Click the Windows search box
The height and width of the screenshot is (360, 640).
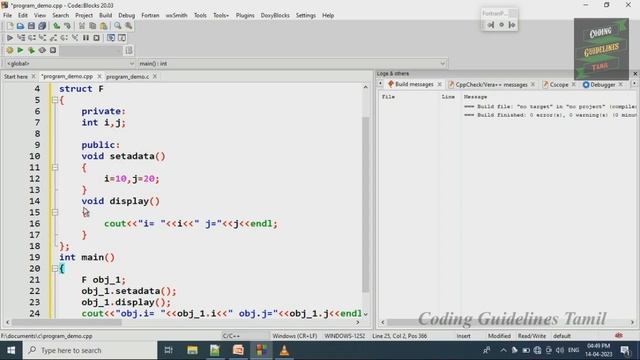tap(90, 350)
